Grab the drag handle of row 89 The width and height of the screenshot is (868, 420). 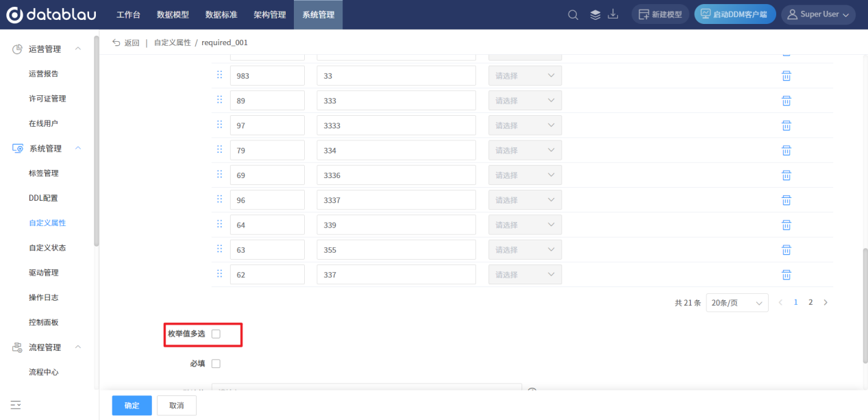pyautogui.click(x=220, y=100)
